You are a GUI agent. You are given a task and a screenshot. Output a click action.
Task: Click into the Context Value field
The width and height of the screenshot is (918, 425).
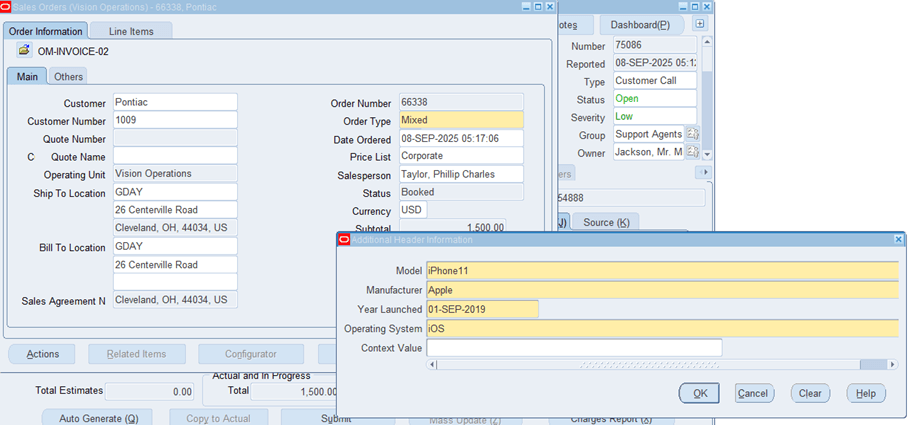click(574, 347)
